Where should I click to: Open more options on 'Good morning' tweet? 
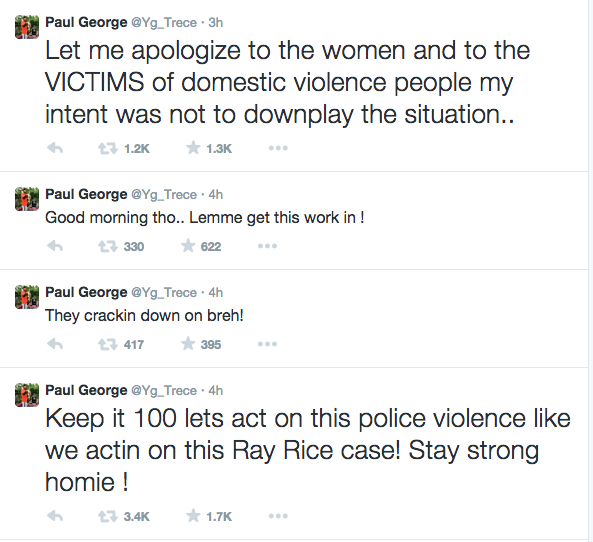point(267,246)
